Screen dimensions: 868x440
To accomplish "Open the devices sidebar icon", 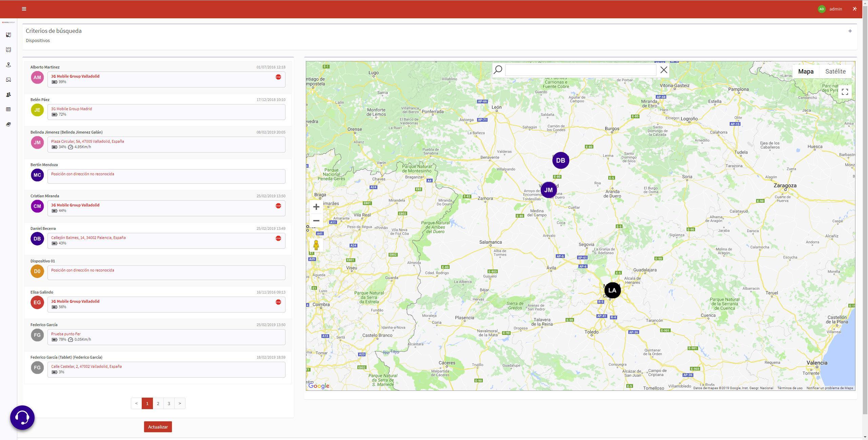I will (8, 80).
